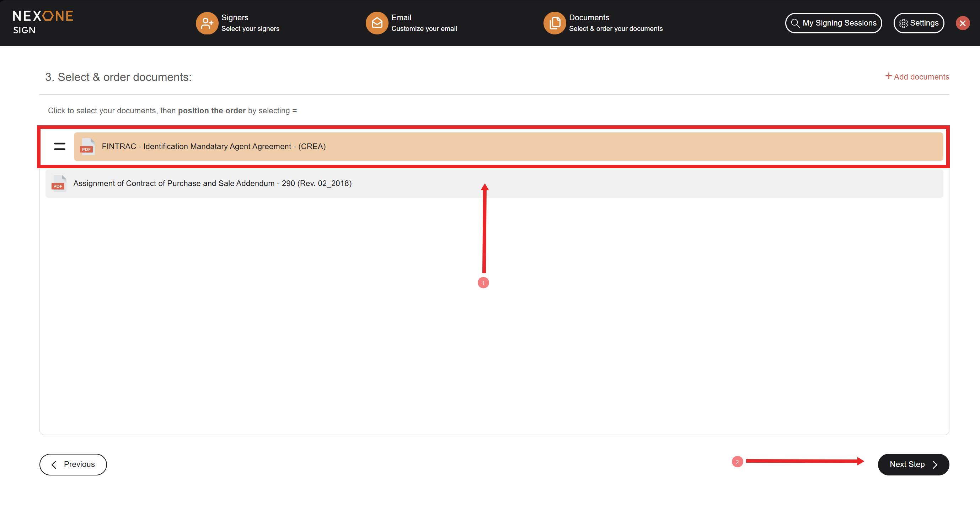Go back with the Previous button
This screenshot has height=528, width=980.
(73, 464)
